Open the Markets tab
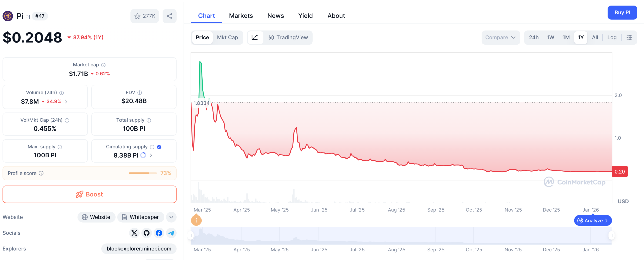Viewport: 644px width, 260px height. pyautogui.click(x=241, y=16)
